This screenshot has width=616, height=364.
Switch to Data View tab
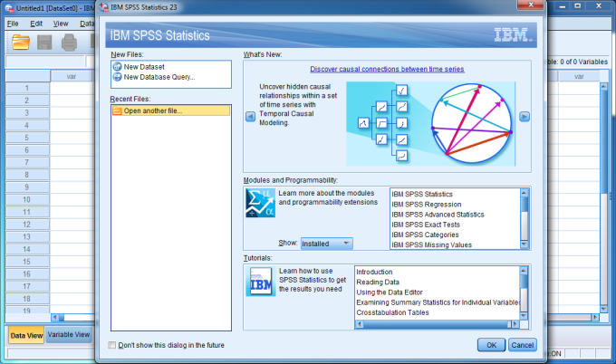26,335
